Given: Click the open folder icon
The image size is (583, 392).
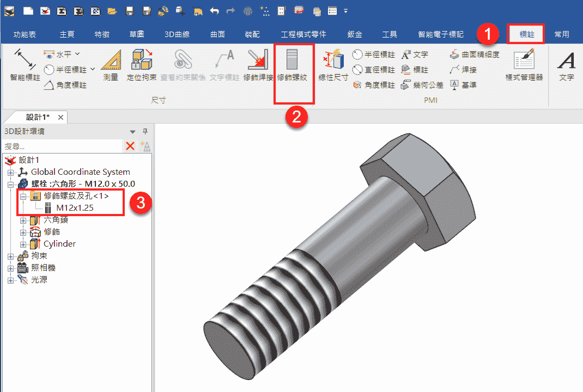Looking at the screenshot, I should pyautogui.click(x=112, y=11).
